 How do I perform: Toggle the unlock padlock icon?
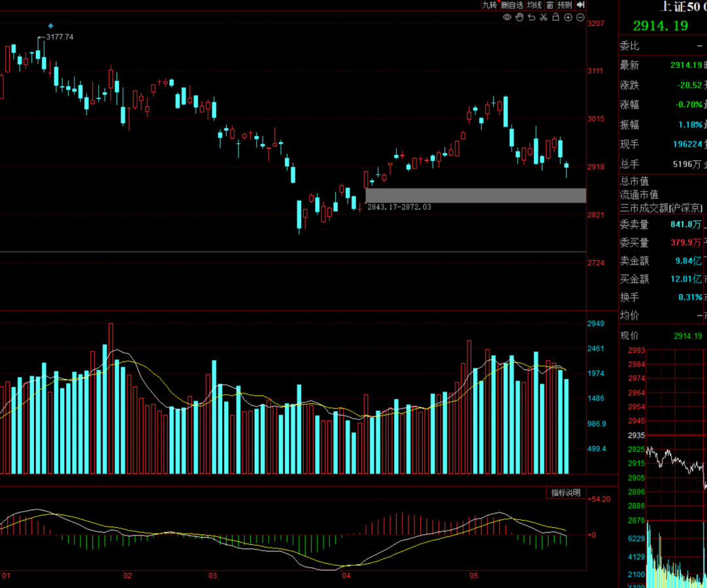556,17
